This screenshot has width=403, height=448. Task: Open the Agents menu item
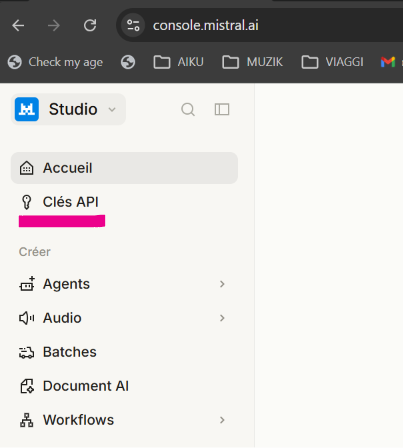point(124,284)
